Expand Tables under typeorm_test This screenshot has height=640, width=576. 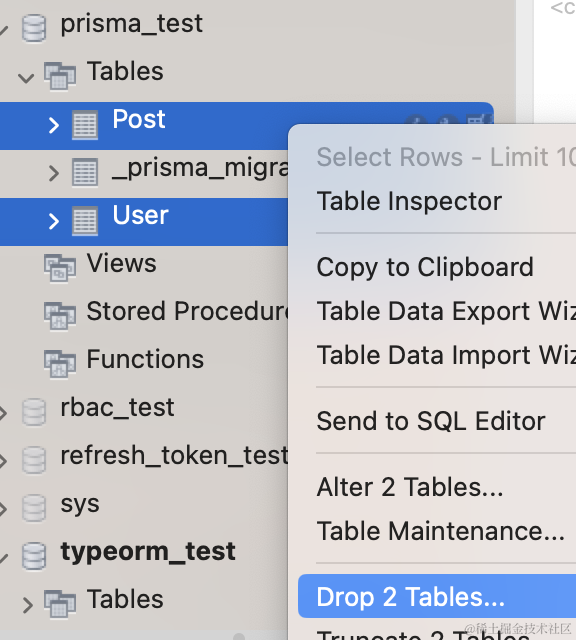point(27,605)
